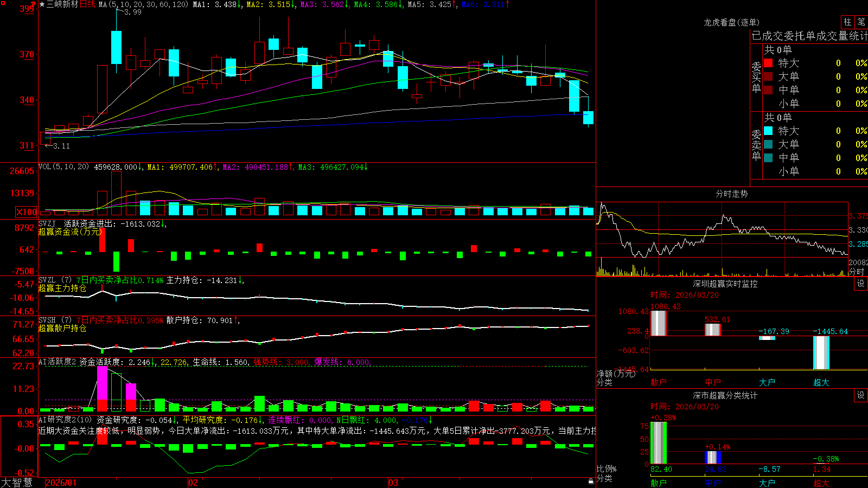Click the red question mark help icon
This screenshot has width=868, height=488.
click(x=34, y=4)
